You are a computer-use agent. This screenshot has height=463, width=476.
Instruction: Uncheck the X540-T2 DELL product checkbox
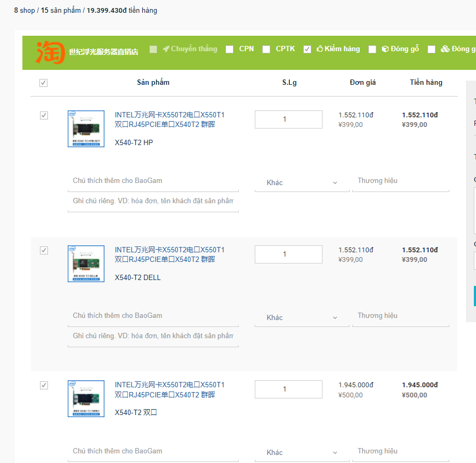(x=44, y=250)
